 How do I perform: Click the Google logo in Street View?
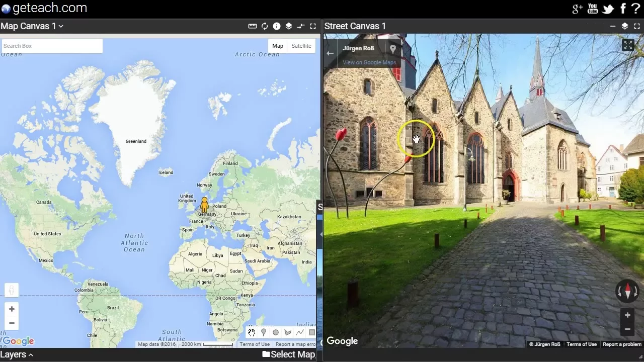[x=342, y=341]
